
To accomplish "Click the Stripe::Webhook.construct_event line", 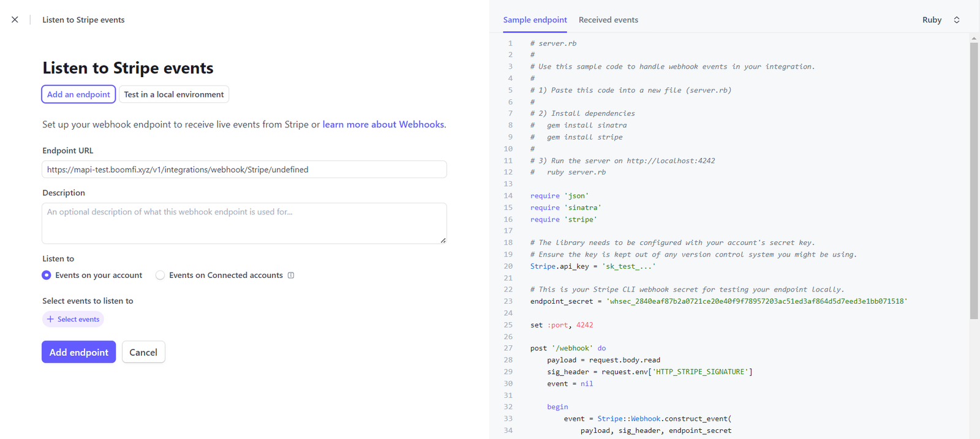I will pyautogui.click(x=648, y=419).
